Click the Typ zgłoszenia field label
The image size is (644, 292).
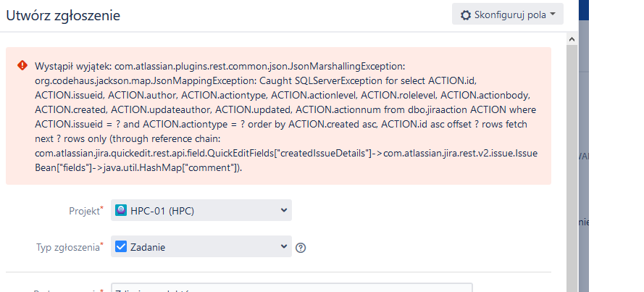click(70, 247)
